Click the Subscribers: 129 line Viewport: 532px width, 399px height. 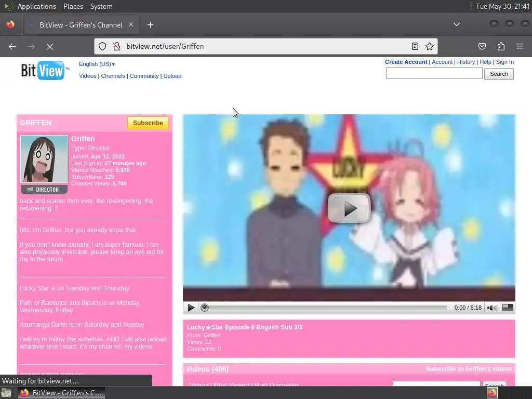click(92, 177)
